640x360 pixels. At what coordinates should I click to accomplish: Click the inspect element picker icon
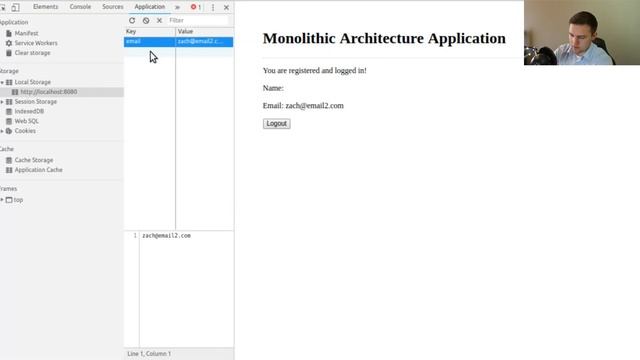pyautogui.click(x=2, y=7)
